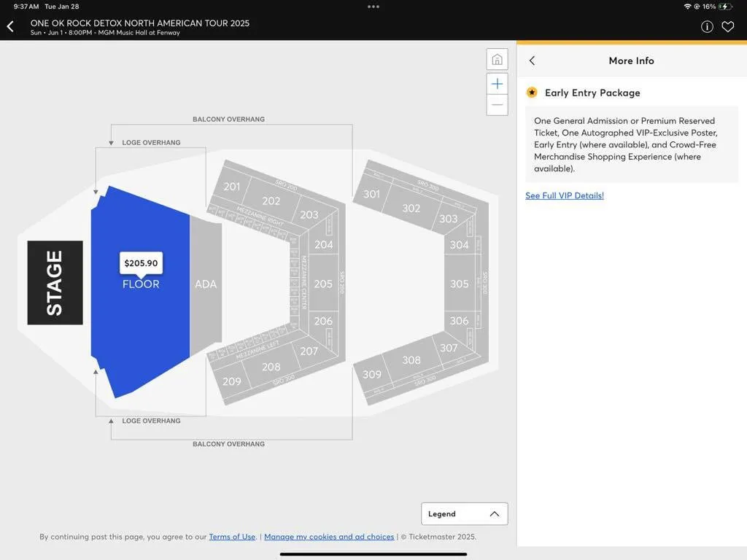The width and height of the screenshot is (747, 560).
Task: Expand the Legend panel
Action: tap(464, 513)
